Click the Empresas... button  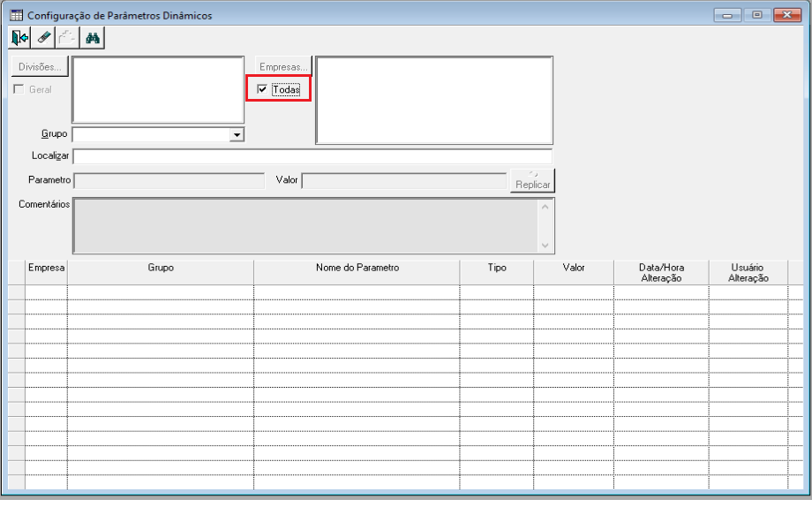pos(283,67)
